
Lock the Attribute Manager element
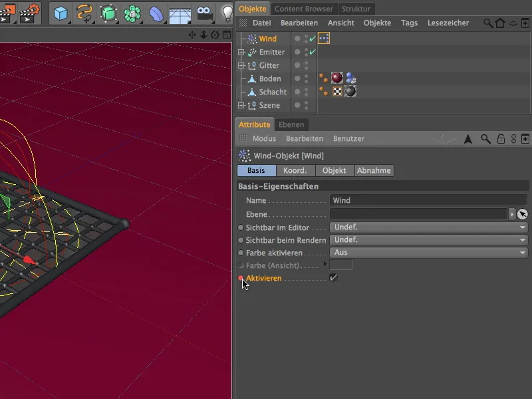[501, 139]
